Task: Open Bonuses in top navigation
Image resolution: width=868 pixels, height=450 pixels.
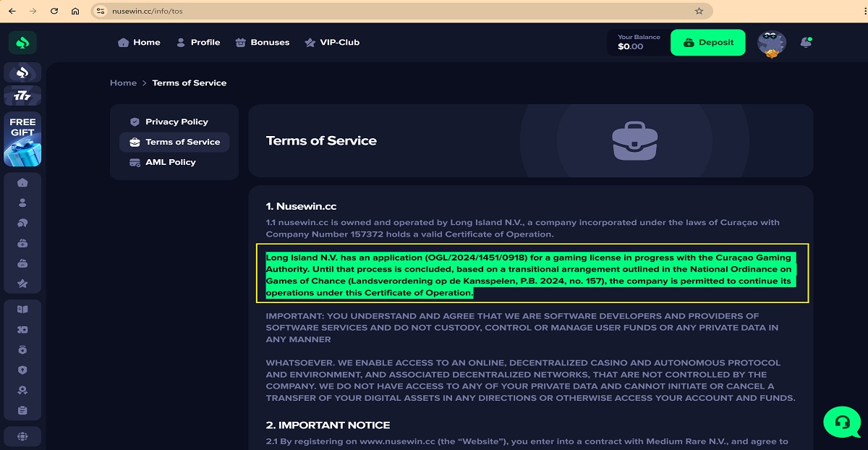Action: [263, 43]
